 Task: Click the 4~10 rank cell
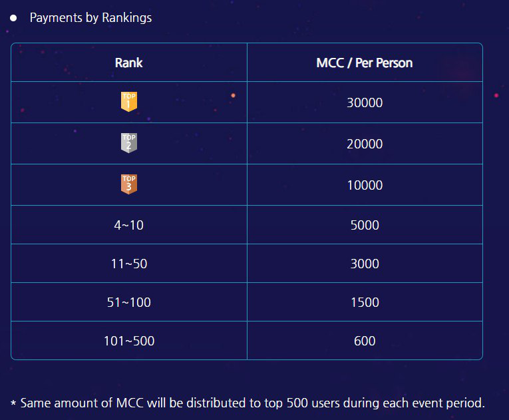coord(129,225)
